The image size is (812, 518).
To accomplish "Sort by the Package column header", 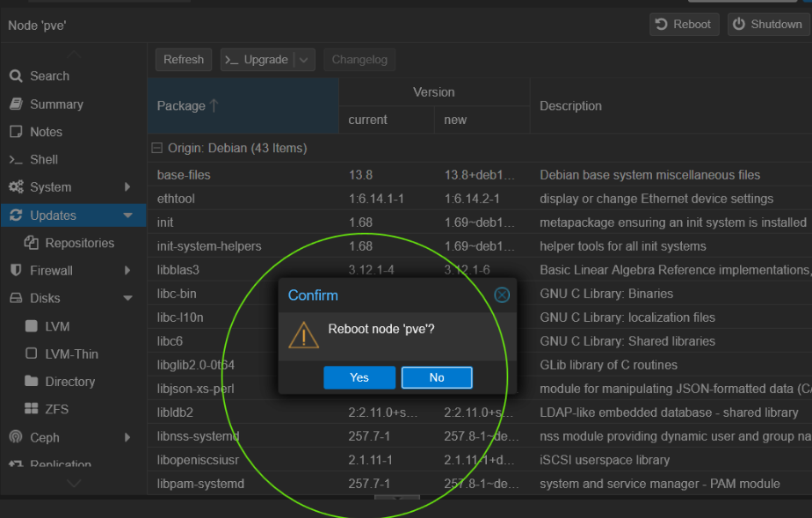I will point(243,106).
